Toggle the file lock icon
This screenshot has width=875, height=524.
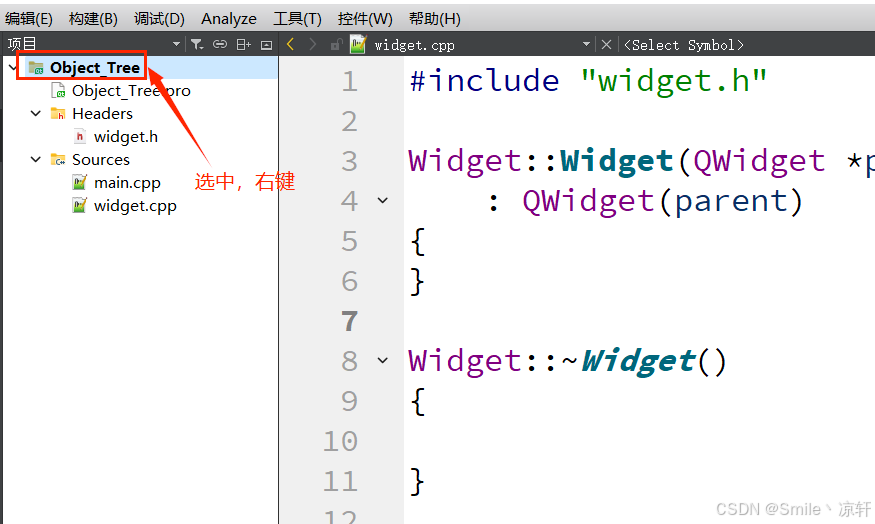[x=335, y=45]
